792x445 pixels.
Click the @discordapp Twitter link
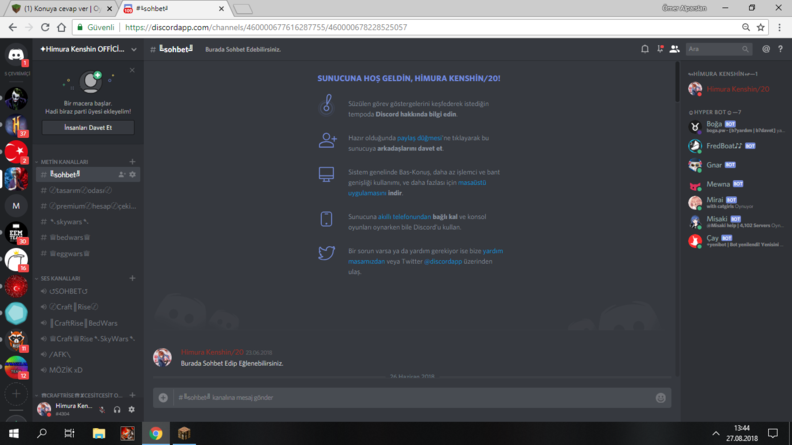[x=443, y=262]
